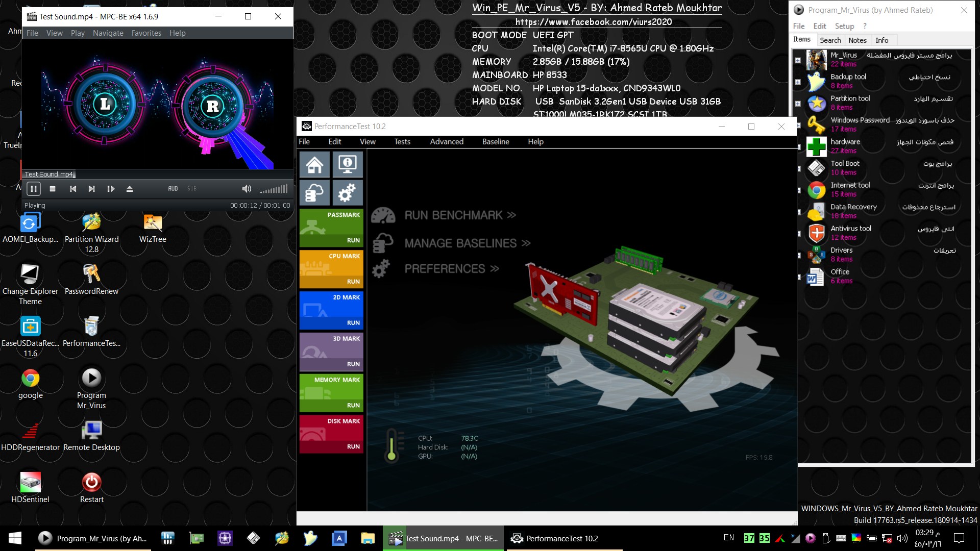The image size is (980, 551).
Task: Mute audio with MPC-BE speaker icon
Action: coord(247,189)
